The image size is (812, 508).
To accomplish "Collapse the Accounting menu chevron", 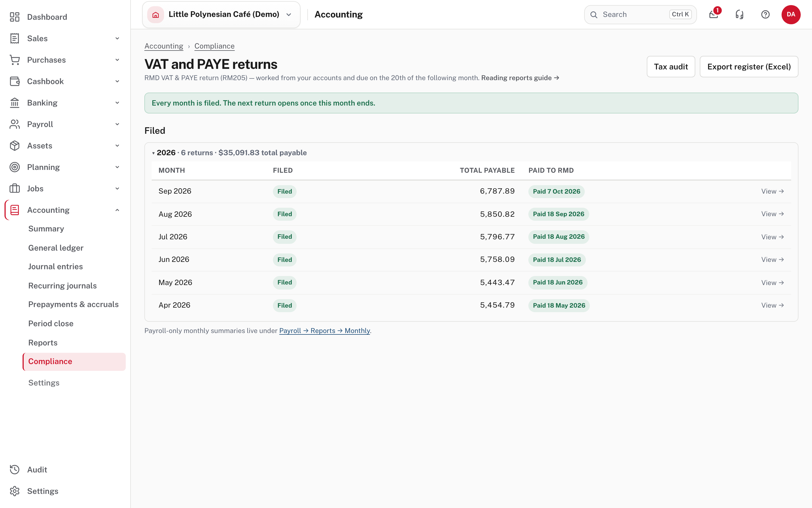I will [118, 210].
